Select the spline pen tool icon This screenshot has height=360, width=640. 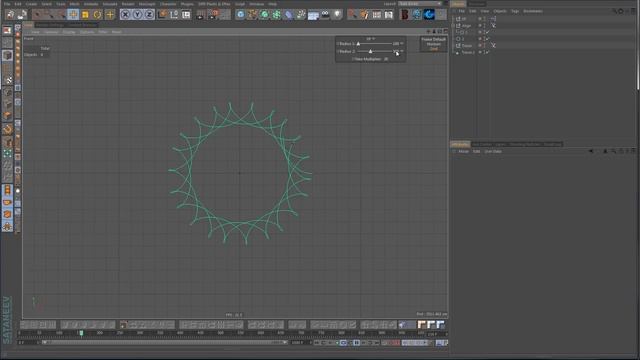[x=253, y=15]
